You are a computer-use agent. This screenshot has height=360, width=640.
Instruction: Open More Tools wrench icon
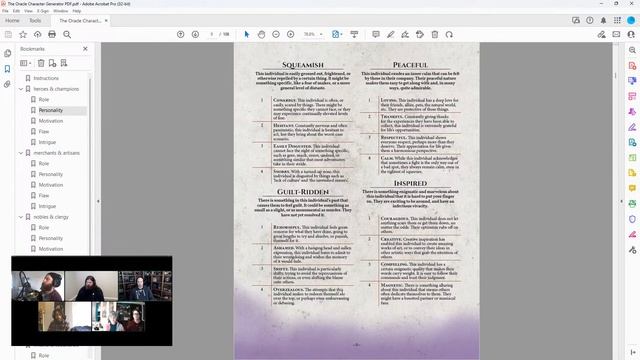point(632,250)
